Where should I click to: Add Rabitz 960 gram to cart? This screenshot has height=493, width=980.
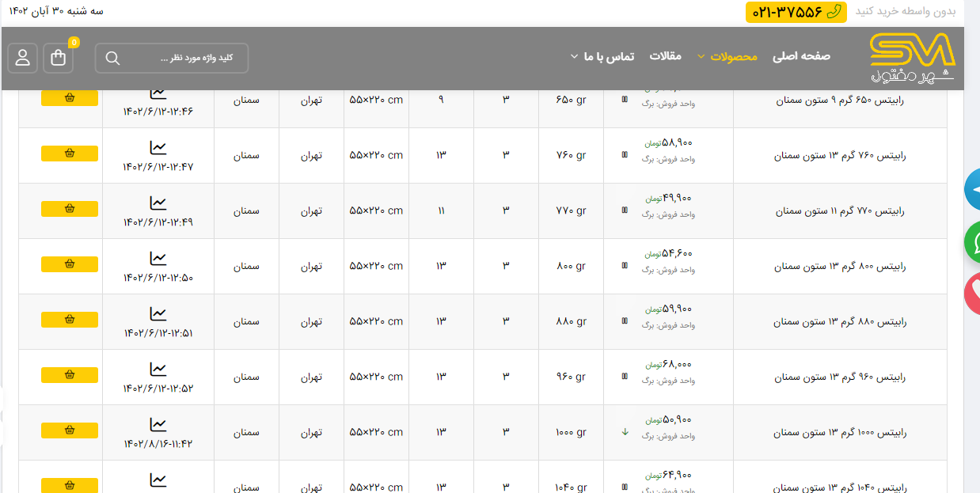(x=70, y=375)
